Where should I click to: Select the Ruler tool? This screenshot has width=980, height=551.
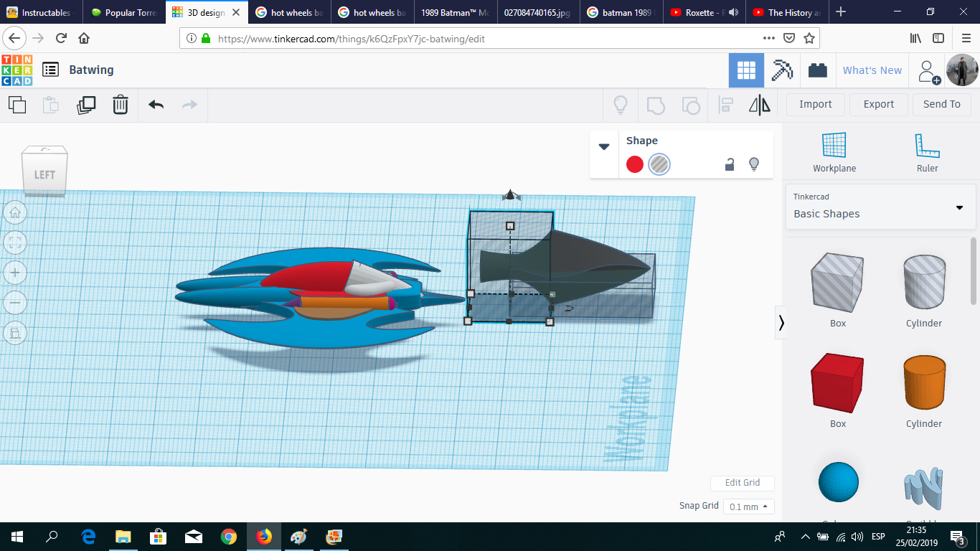pos(927,153)
